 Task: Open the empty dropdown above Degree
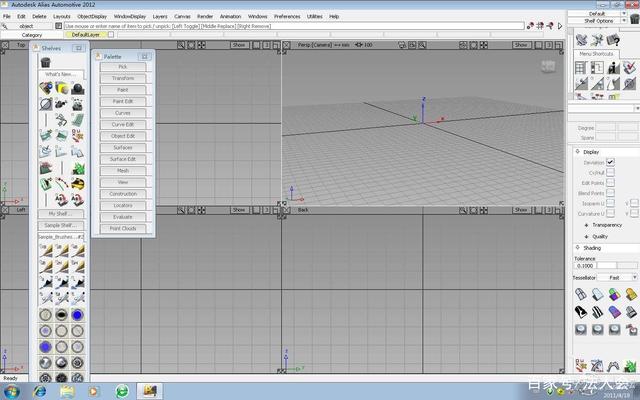[x=603, y=108]
